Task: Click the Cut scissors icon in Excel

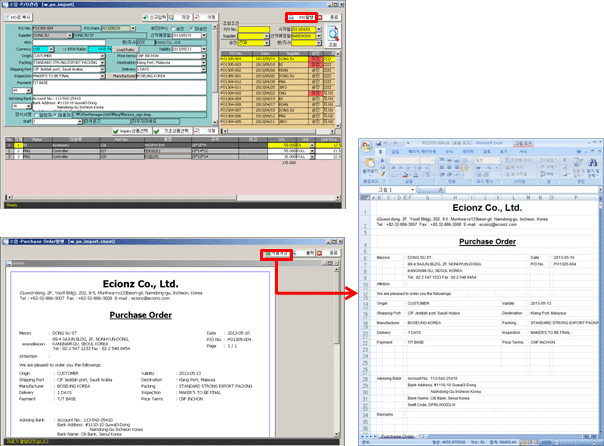Action: point(382,161)
